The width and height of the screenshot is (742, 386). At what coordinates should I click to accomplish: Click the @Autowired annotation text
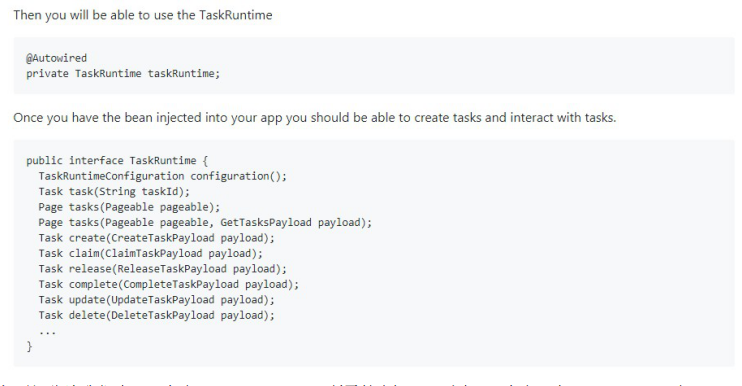pyautogui.click(x=56, y=58)
